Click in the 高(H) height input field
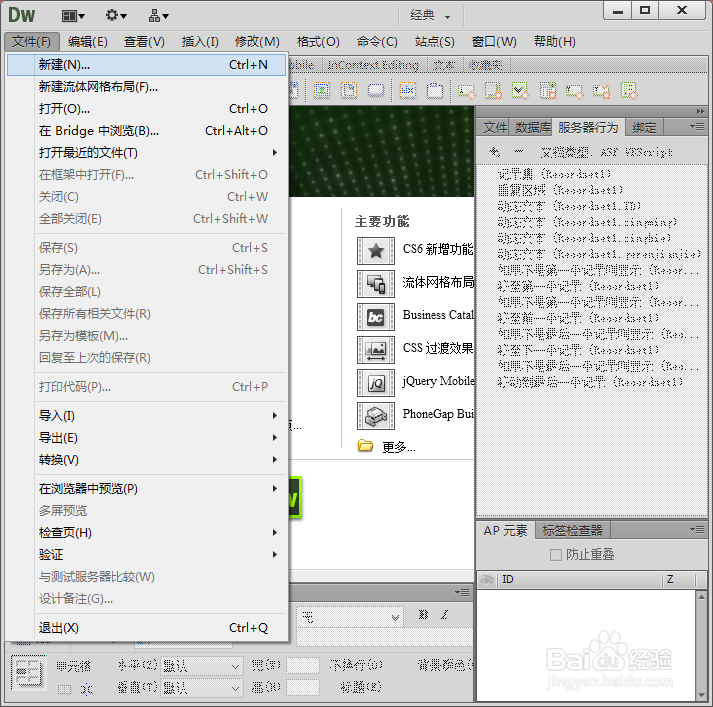 pos(302,687)
